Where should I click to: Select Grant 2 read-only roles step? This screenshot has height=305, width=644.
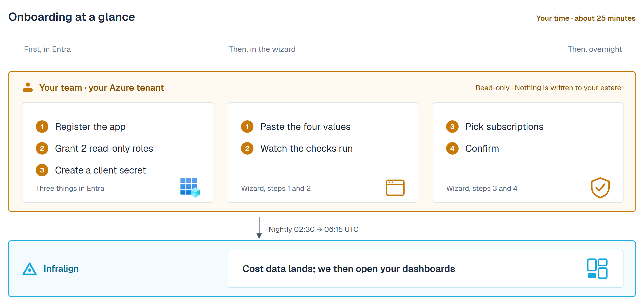(x=95, y=149)
